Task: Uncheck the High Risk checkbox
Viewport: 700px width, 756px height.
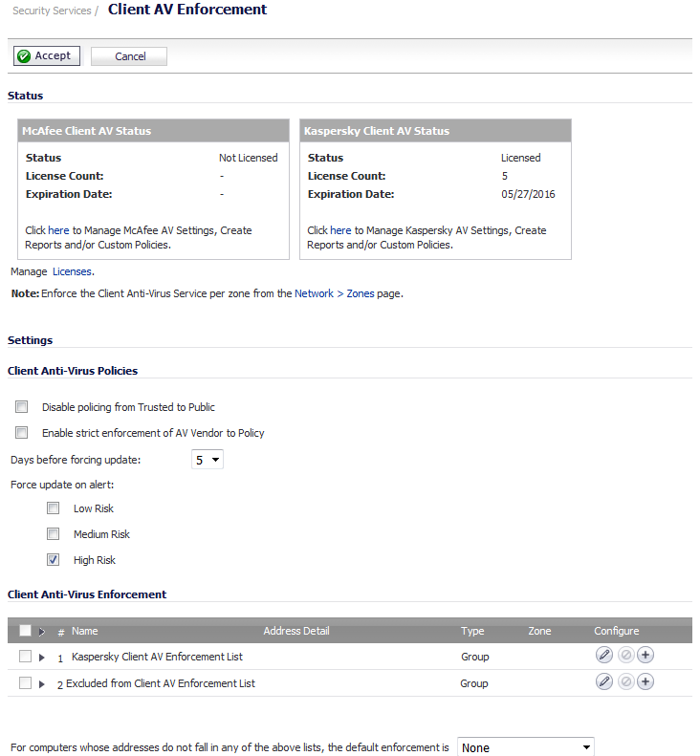Action: click(x=53, y=560)
